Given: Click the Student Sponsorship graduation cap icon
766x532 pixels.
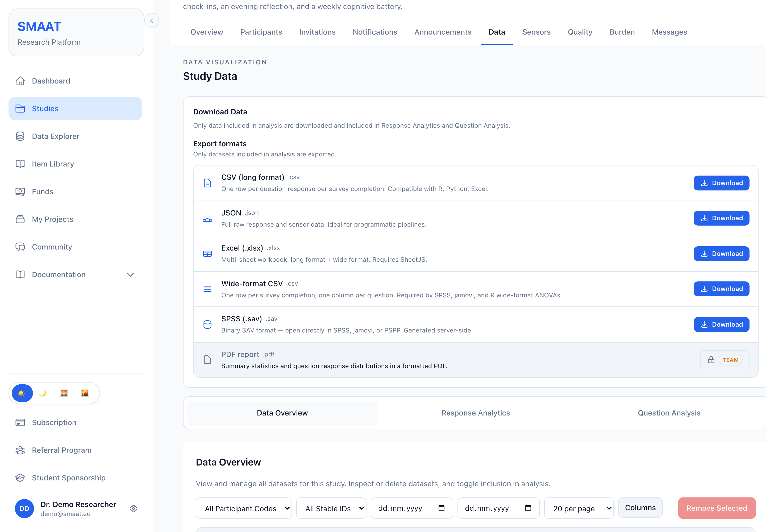Looking at the screenshot, I should (20, 478).
